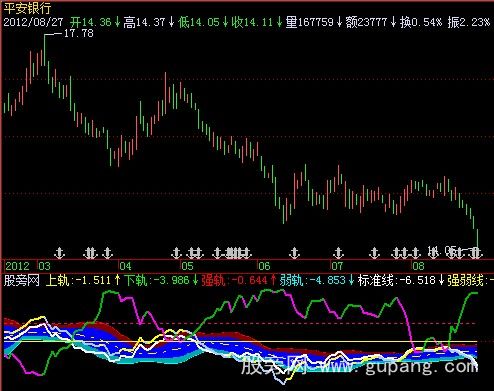This screenshot has width=494, height=391.
Task: Click the close price 收14.11
Action: [252, 22]
